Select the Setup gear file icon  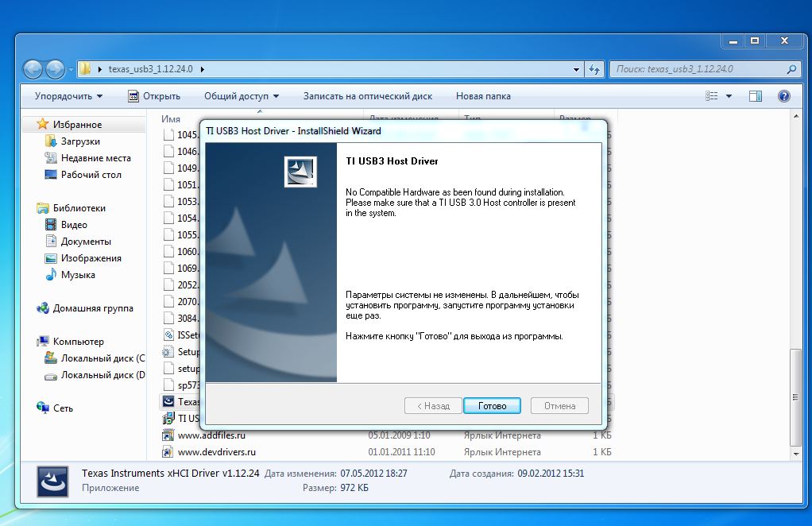[168, 352]
